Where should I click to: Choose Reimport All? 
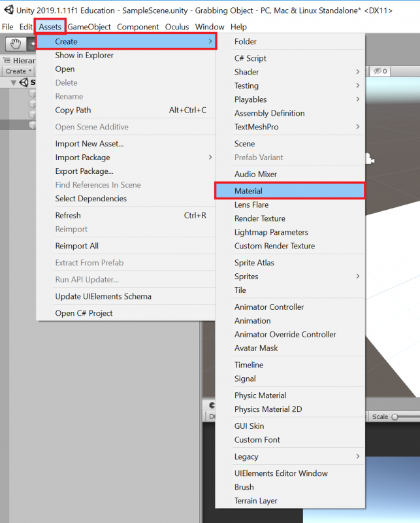[x=126, y=246]
